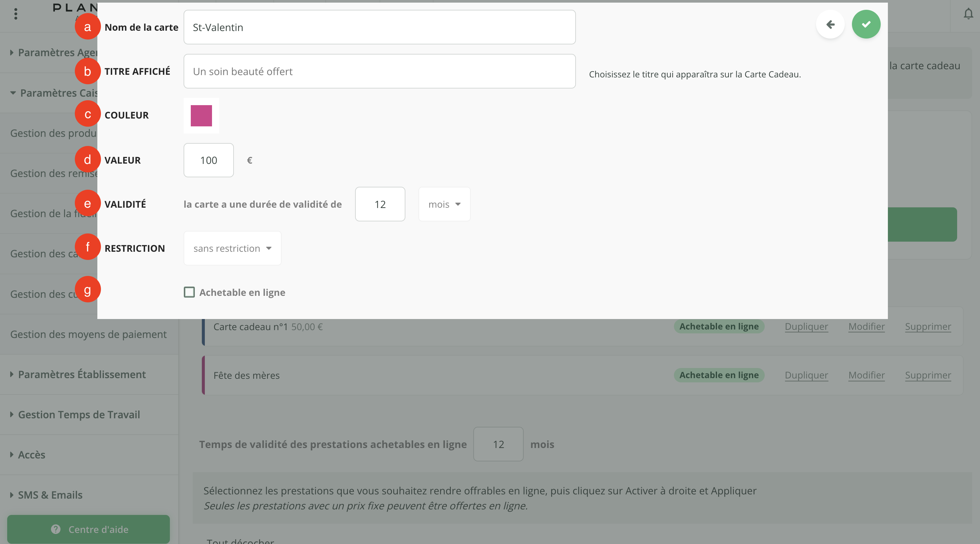Click the green checkmark confirm button
This screenshot has height=544, width=980.
click(866, 24)
